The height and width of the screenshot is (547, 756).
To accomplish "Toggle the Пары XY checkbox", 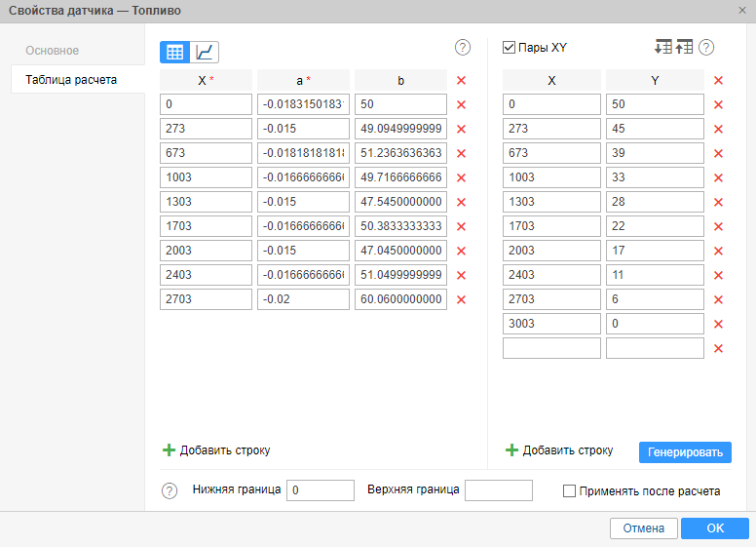I will pyautogui.click(x=509, y=47).
